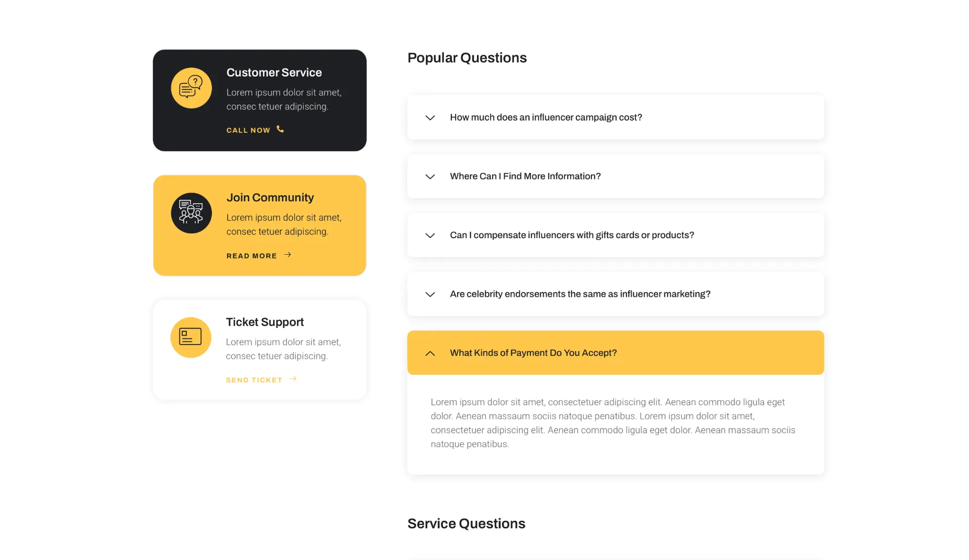Expand the celebrity endorsements question chevron
969x560 pixels.
click(x=430, y=295)
